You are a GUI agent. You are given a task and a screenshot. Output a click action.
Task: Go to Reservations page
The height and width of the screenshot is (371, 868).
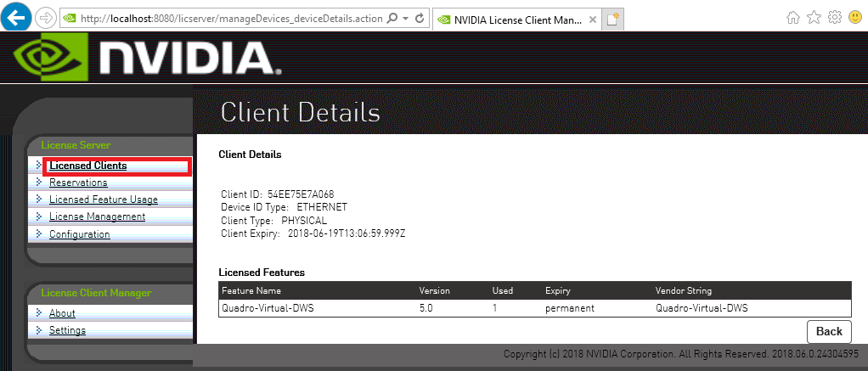click(78, 183)
